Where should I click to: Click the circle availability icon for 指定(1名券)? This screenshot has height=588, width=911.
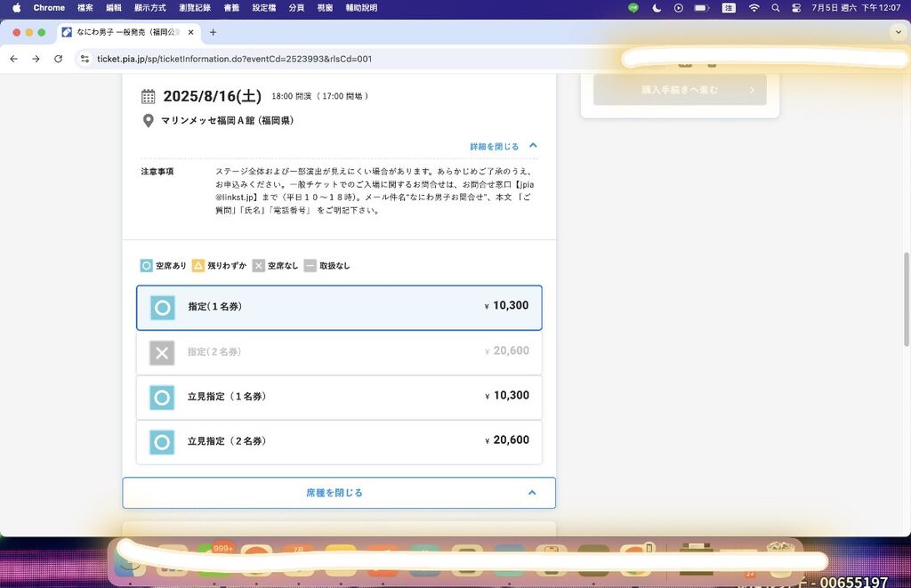[x=162, y=308]
